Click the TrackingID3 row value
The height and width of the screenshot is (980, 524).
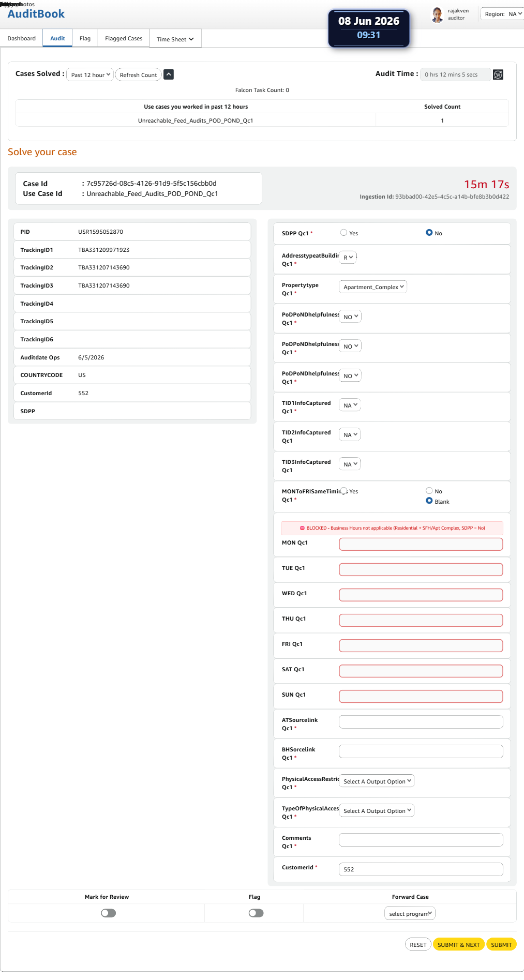[104, 285]
